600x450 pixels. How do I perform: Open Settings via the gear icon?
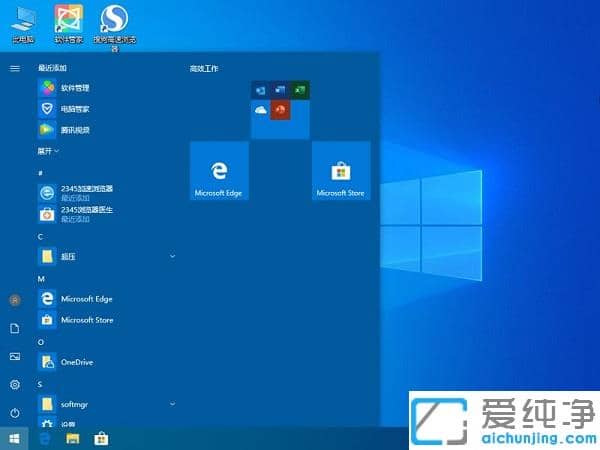coord(14,384)
